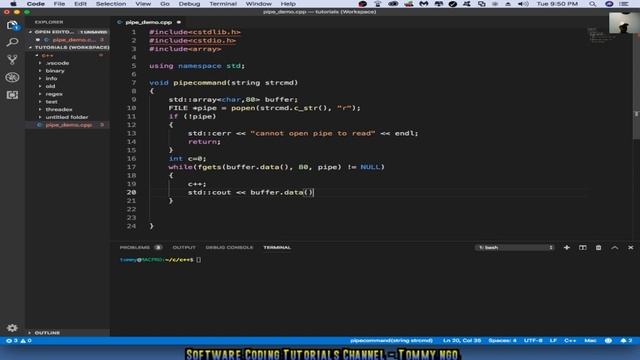The image size is (640, 360).
Task: Switch to the Output panel tab
Action: point(184,247)
